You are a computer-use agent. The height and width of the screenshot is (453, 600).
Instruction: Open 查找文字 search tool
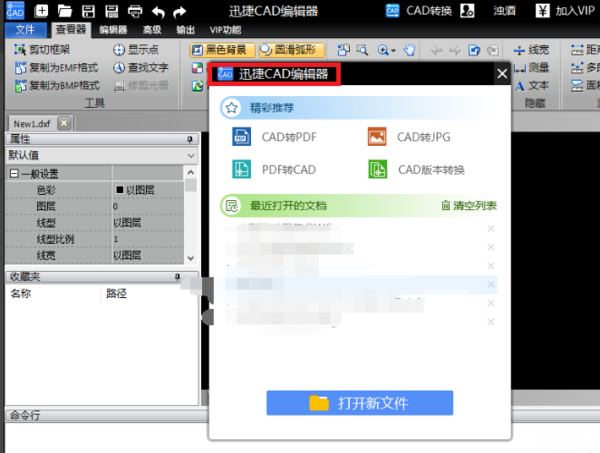click(x=140, y=68)
